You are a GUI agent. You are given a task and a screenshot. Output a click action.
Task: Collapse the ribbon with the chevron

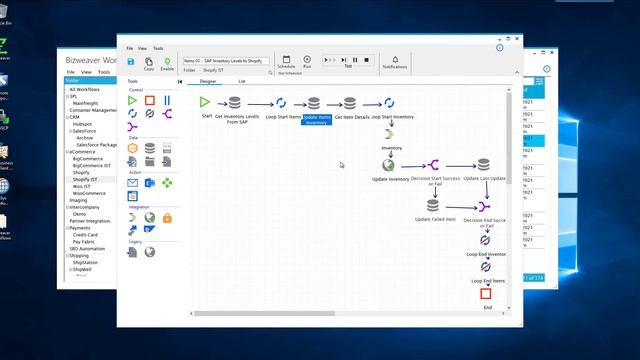click(x=517, y=72)
